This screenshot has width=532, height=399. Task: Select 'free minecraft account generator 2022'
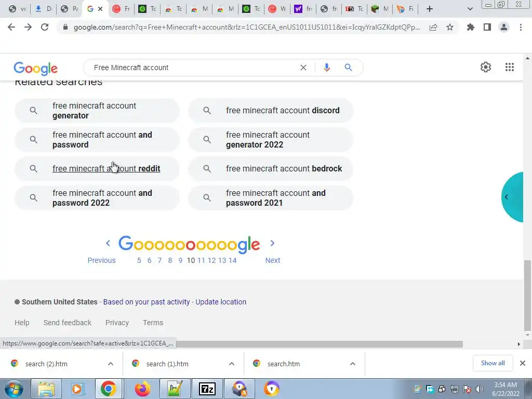coord(270,140)
